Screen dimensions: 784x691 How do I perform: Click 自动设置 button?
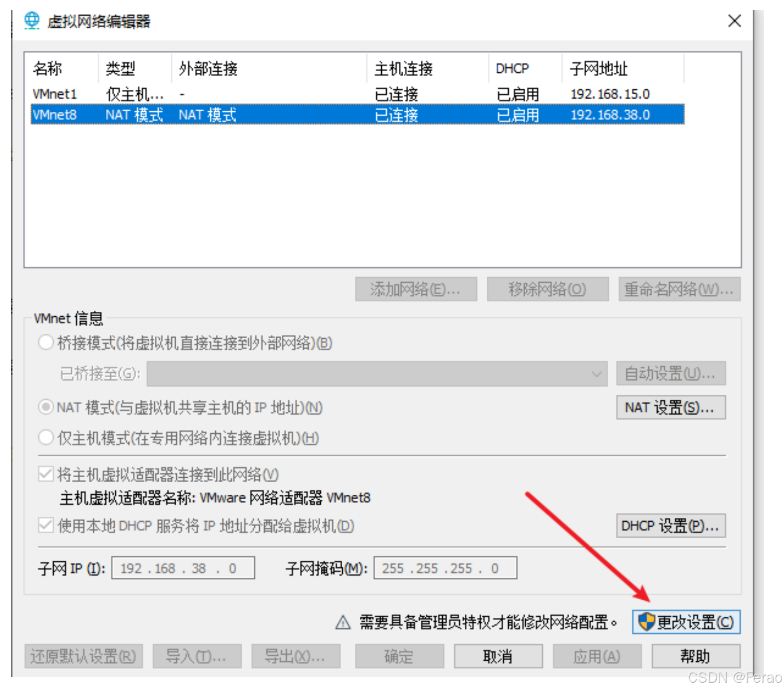671,374
